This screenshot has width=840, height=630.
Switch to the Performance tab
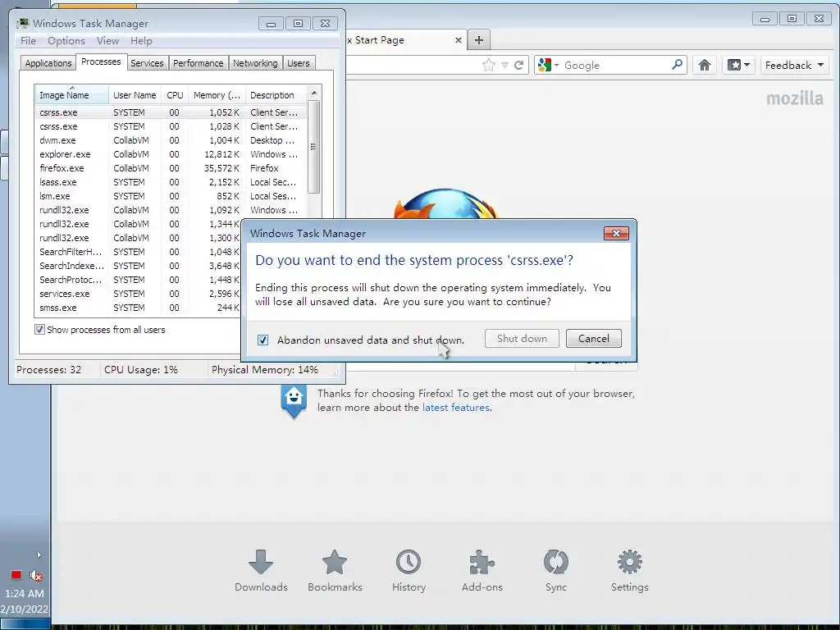click(x=199, y=63)
